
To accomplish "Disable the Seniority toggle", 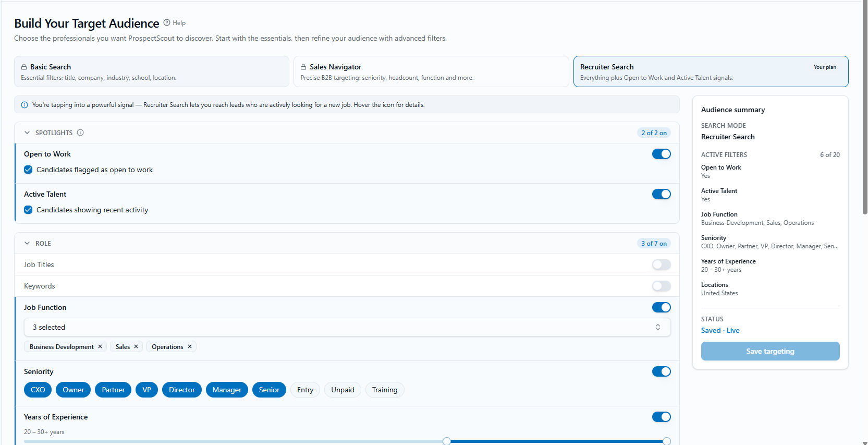I will click(x=662, y=371).
